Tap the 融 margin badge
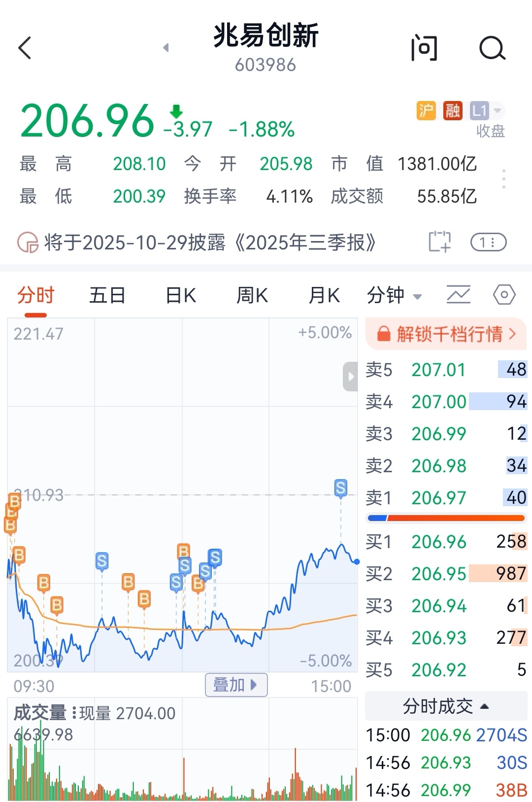The height and width of the screenshot is (802, 532). coord(452,110)
